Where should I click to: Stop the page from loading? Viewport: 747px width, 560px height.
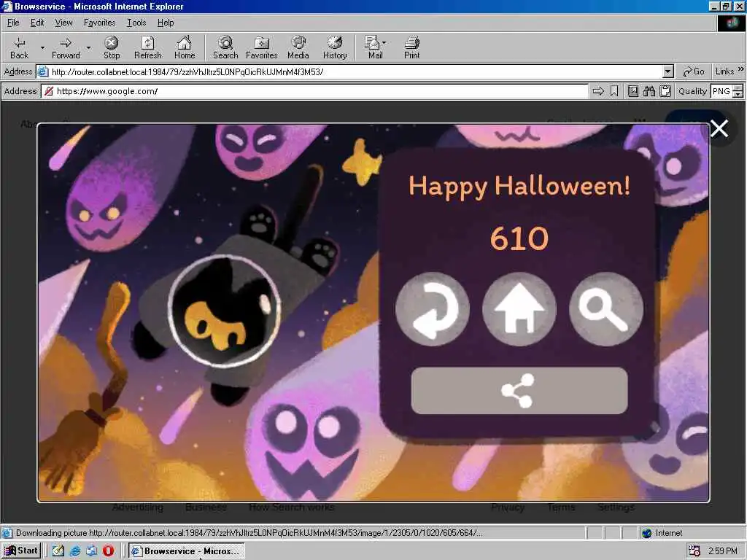(112, 48)
